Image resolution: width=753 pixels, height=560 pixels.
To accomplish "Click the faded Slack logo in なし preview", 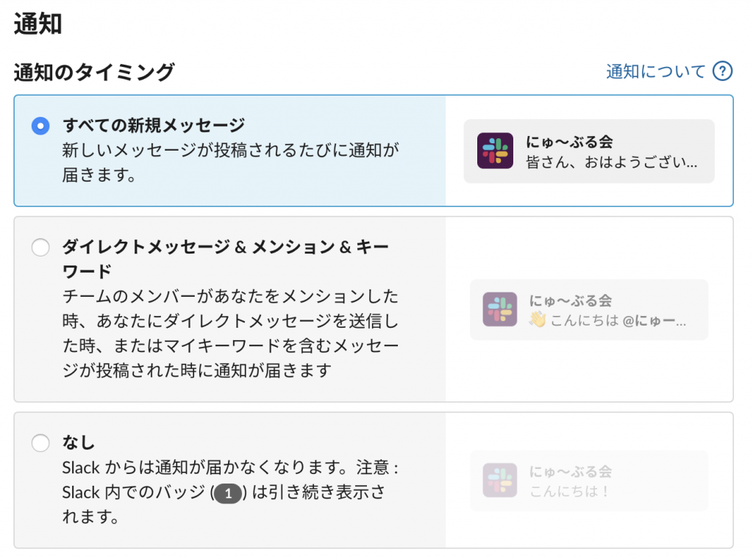I will [x=500, y=480].
